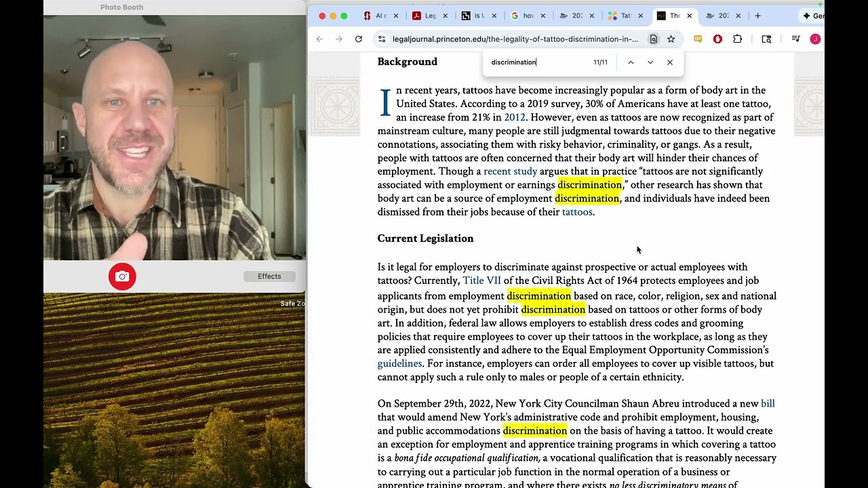
Task: Close the active 'The' tab
Action: coord(690,16)
